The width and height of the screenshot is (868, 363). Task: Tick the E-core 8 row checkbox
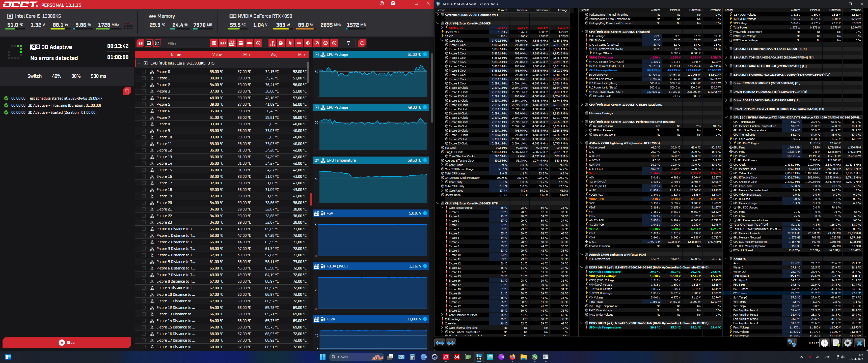coord(144,124)
